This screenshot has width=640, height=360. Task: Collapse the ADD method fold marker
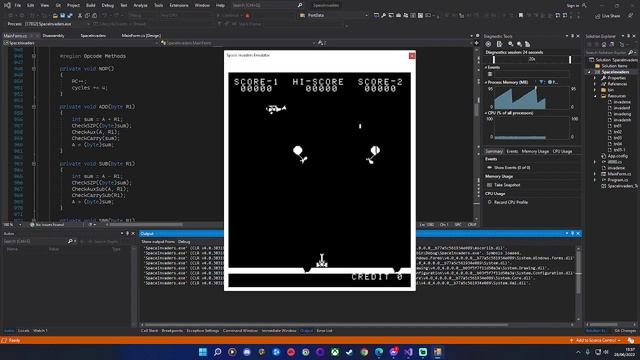click(34, 107)
